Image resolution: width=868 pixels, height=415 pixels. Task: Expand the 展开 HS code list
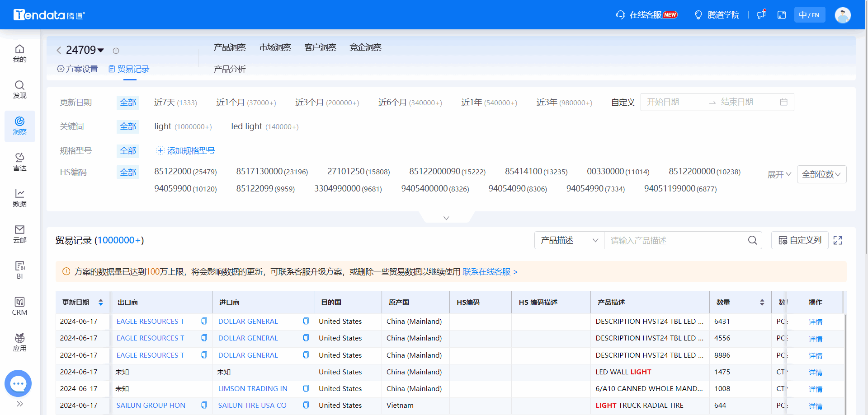778,174
